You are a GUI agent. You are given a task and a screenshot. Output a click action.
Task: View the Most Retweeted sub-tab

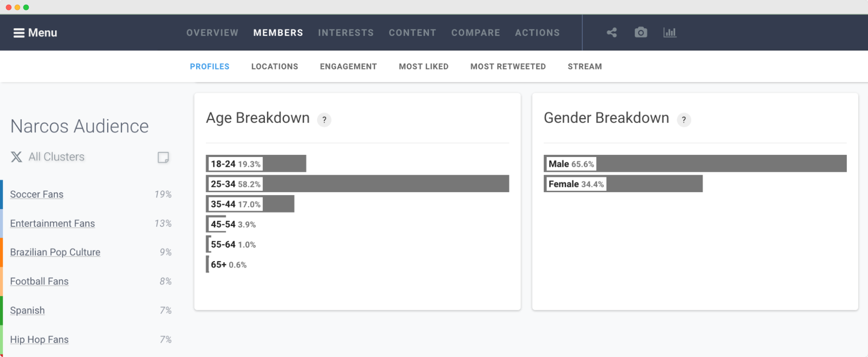(x=508, y=67)
